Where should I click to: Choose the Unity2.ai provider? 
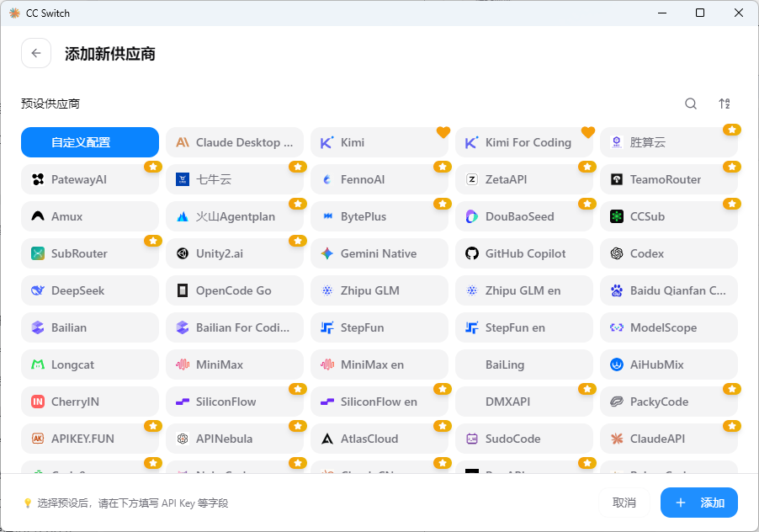pyautogui.click(x=235, y=253)
